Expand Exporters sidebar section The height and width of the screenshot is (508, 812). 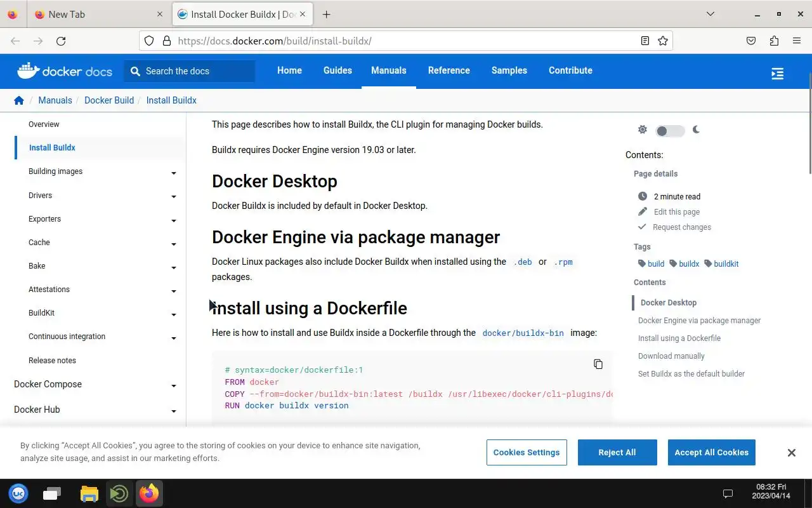pos(173,220)
